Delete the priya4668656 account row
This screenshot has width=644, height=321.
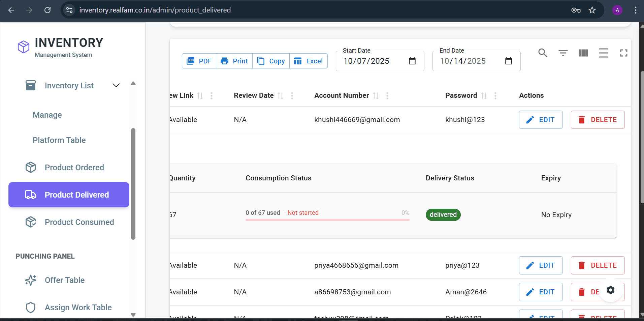pos(598,265)
